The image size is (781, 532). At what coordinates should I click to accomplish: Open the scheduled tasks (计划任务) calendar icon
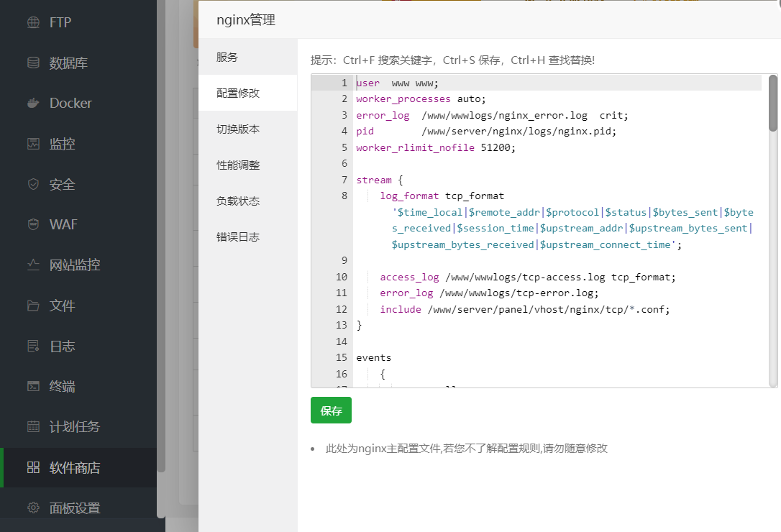click(x=33, y=426)
